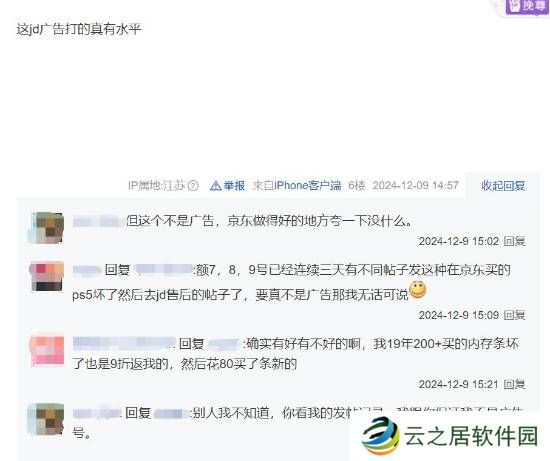550x461 pixels.
Task: Open the third commenter's pink avatar
Action: (47, 351)
